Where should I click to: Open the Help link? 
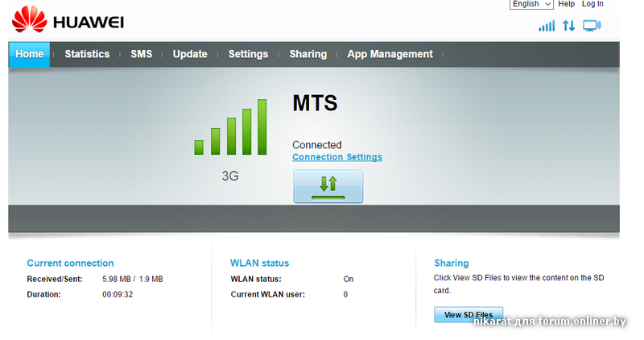[x=567, y=4]
